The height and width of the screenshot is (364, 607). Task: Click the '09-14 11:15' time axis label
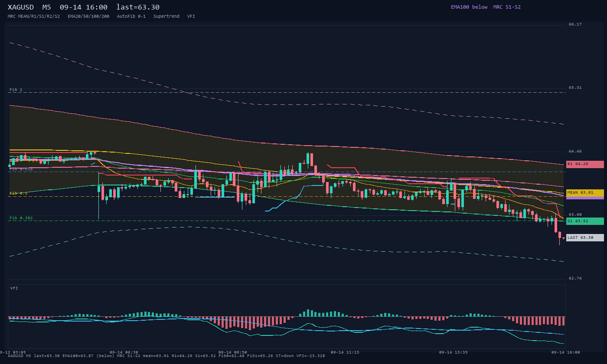(x=345, y=352)
